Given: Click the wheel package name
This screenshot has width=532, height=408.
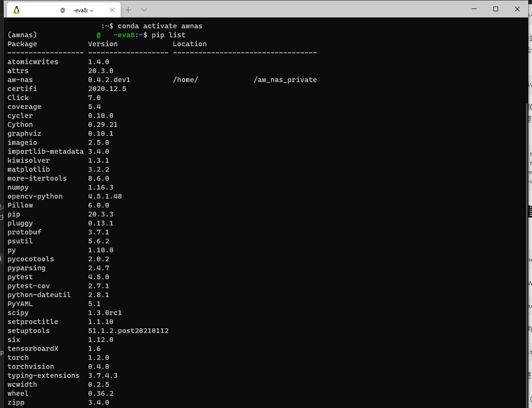Looking at the screenshot, I should [x=18, y=393].
